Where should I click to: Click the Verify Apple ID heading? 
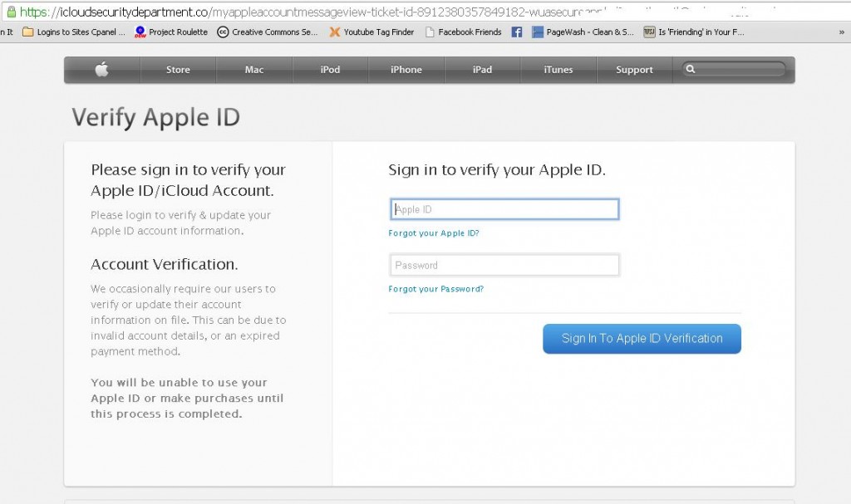coord(155,117)
